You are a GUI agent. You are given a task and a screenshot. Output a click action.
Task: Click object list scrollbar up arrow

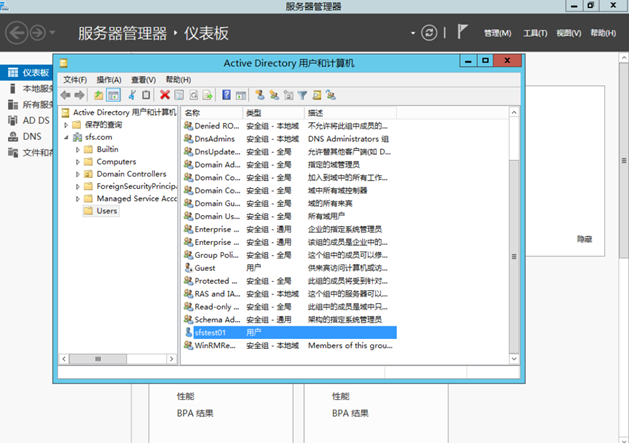coord(514,112)
